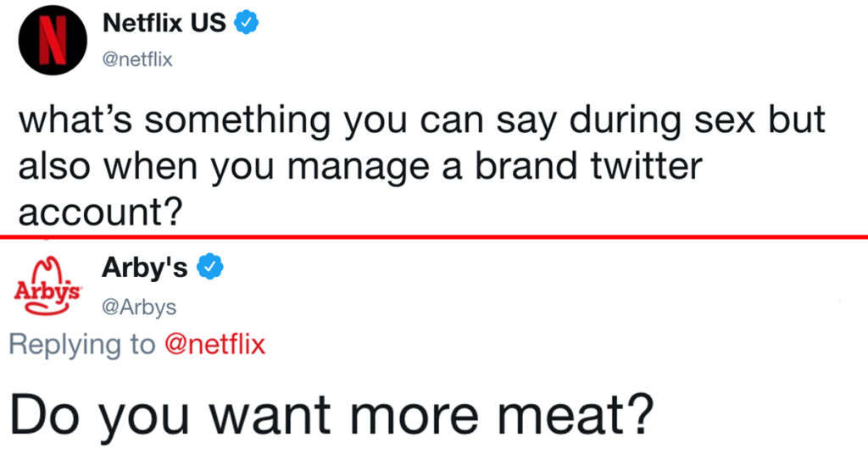The width and height of the screenshot is (868, 454).
Task: Click the hat outline in Arby's logo
Action: point(48,271)
